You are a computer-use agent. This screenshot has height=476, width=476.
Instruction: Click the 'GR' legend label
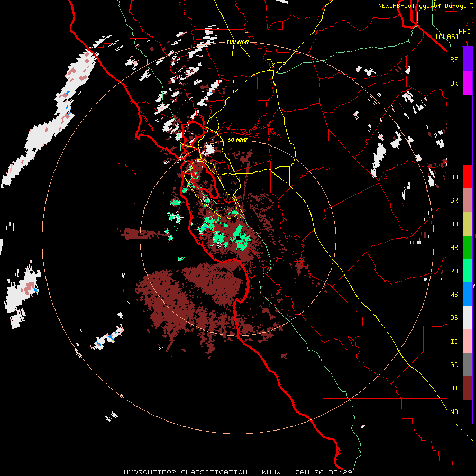[454, 200]
